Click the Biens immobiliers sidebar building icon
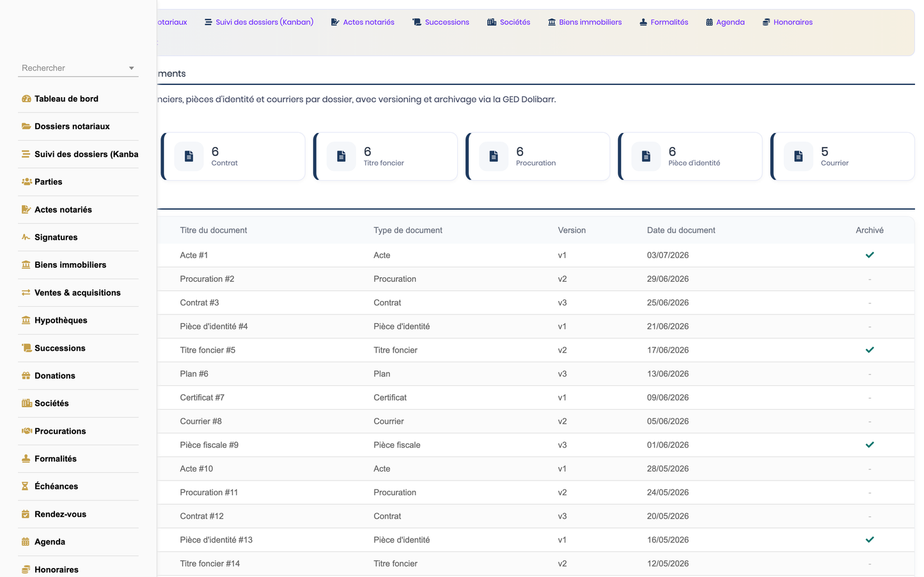 (x=26, y=265)
